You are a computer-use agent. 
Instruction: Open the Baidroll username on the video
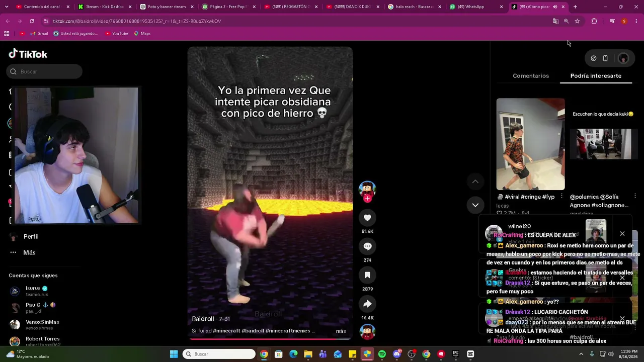[203, 319]
